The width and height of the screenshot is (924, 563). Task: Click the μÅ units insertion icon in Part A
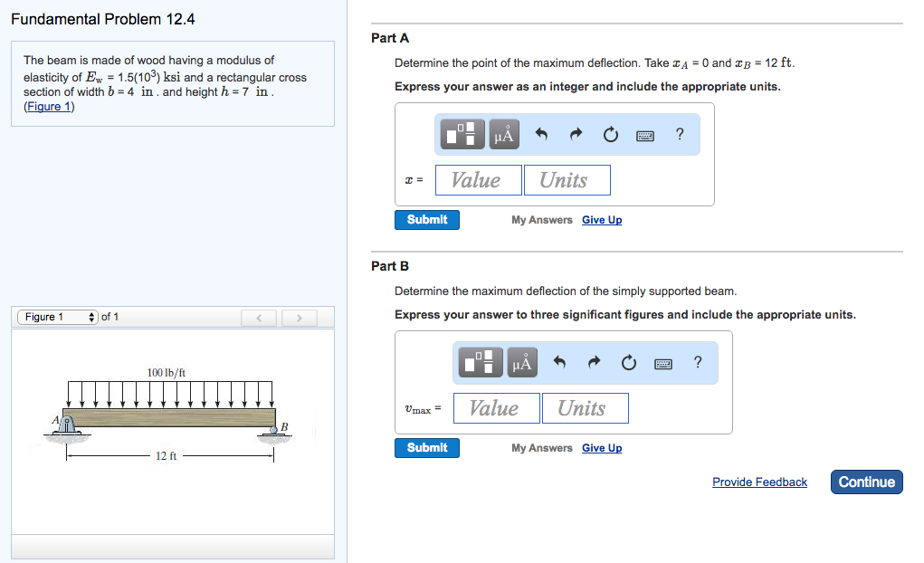[503, 134]
